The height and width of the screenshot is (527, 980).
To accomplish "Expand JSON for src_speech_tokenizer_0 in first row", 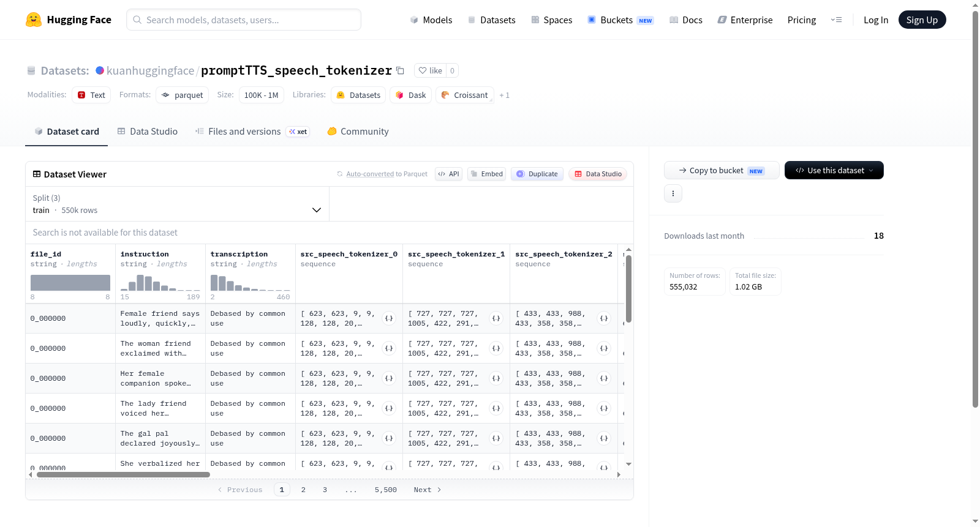I will [x=389, y=318].
